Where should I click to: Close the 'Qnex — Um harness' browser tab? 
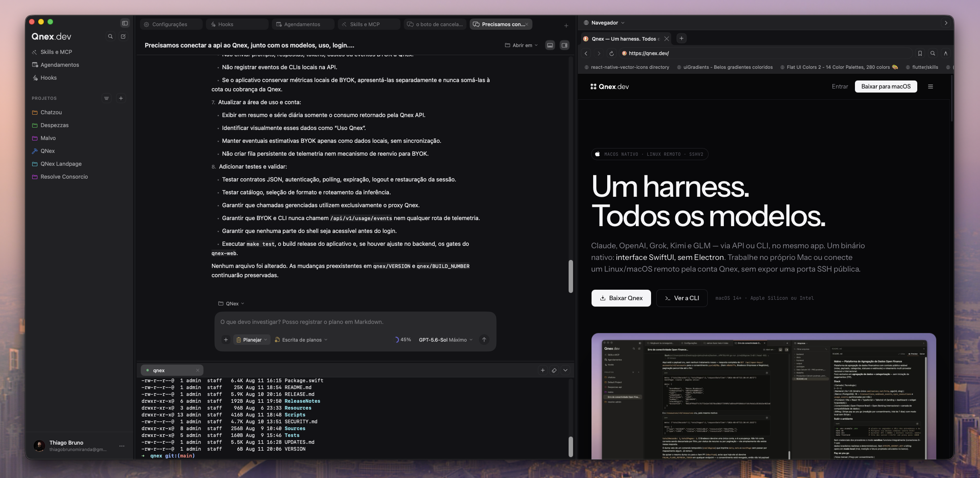(x=666, y=39)
